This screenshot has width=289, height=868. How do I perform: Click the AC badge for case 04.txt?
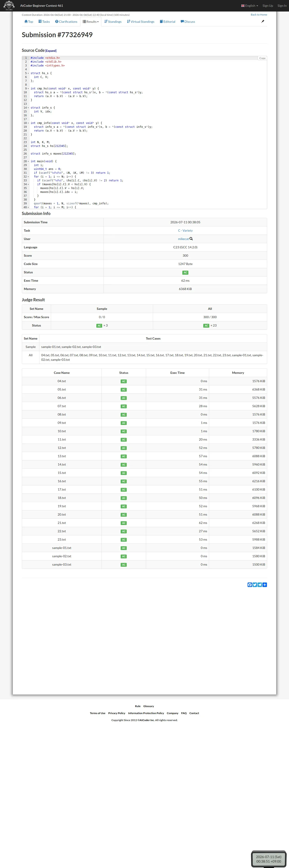tap(124, 381)
